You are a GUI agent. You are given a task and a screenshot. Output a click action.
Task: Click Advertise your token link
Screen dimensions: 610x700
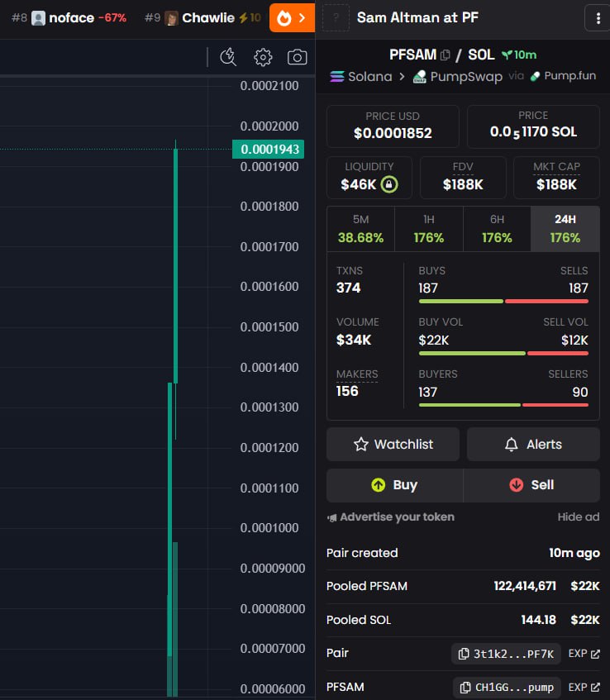pyautogui.click(x=391, y=517)
